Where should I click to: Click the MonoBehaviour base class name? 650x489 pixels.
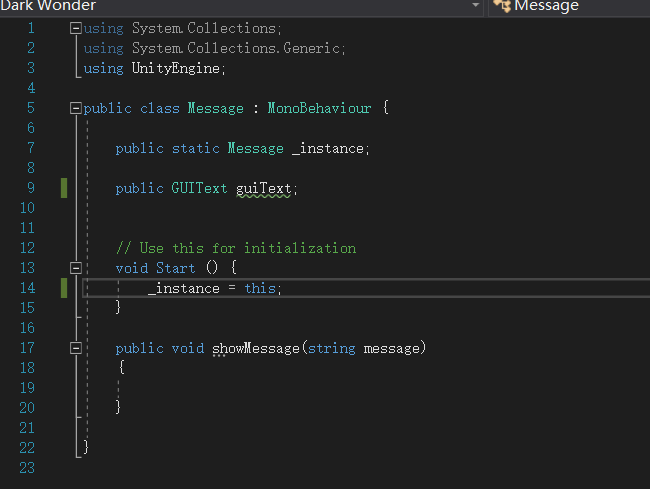(319, 108)
